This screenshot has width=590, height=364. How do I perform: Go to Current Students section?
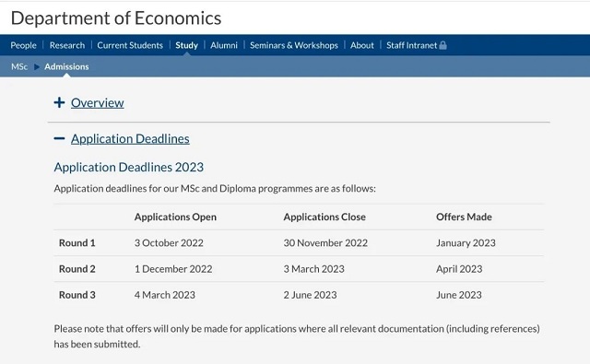[130, 45]
